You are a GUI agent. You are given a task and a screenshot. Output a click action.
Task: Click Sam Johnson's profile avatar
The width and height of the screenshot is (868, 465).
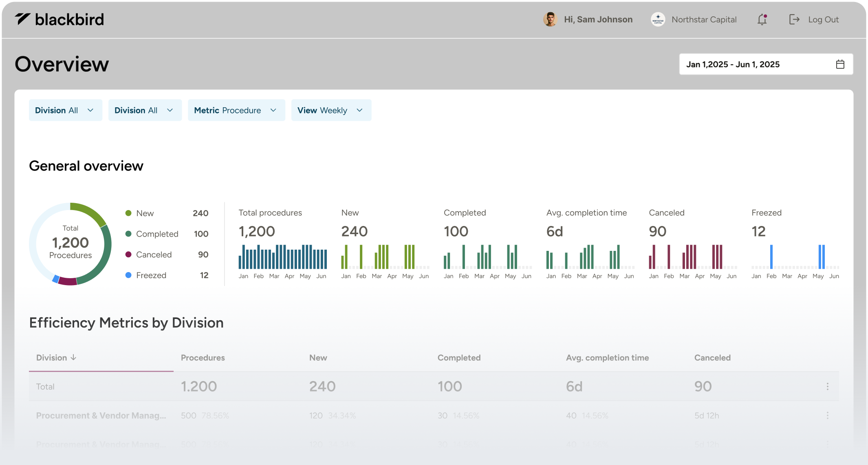coord(550,20)
